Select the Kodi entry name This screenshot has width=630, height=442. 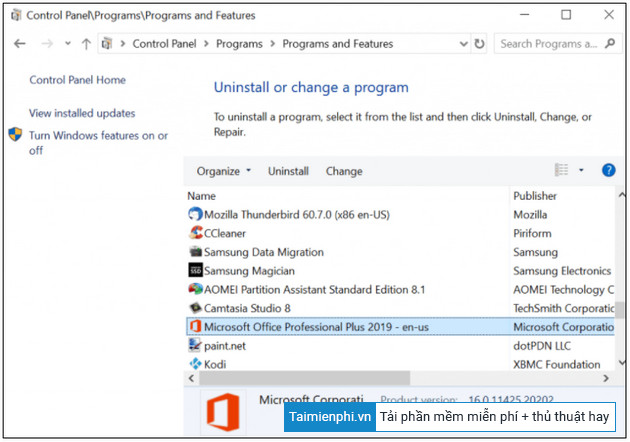(215, 364)
